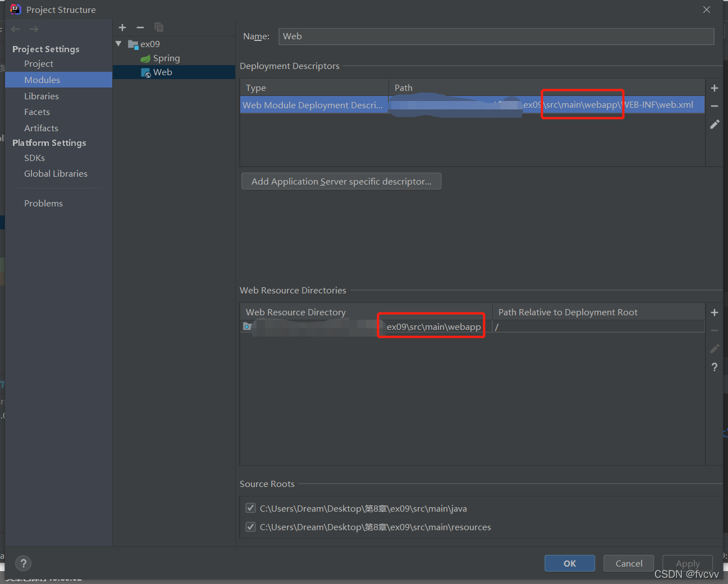Click the IntelliJ logo in title bar

15,9
